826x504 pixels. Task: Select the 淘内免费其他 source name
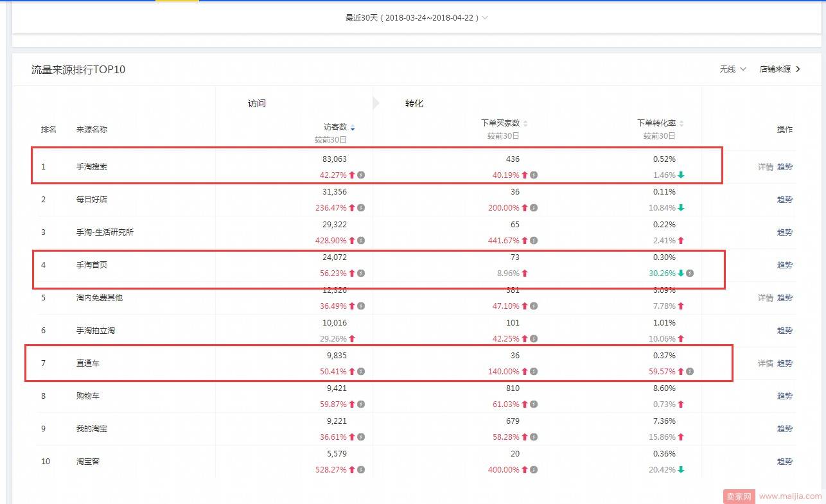click(x=100, y=298)
